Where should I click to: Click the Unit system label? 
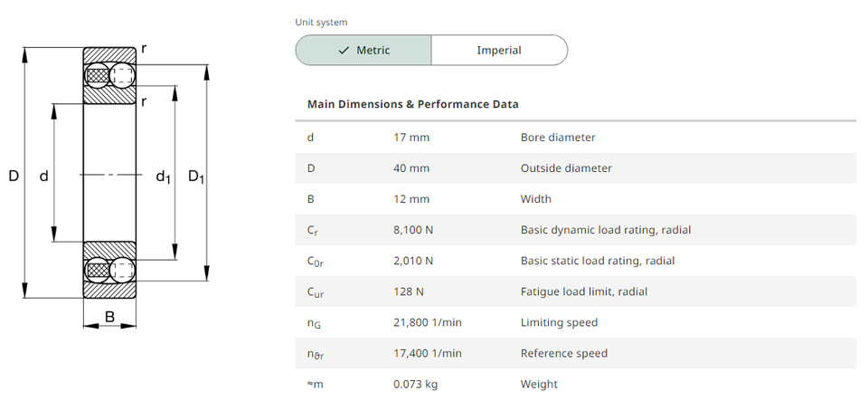point(321,23)
